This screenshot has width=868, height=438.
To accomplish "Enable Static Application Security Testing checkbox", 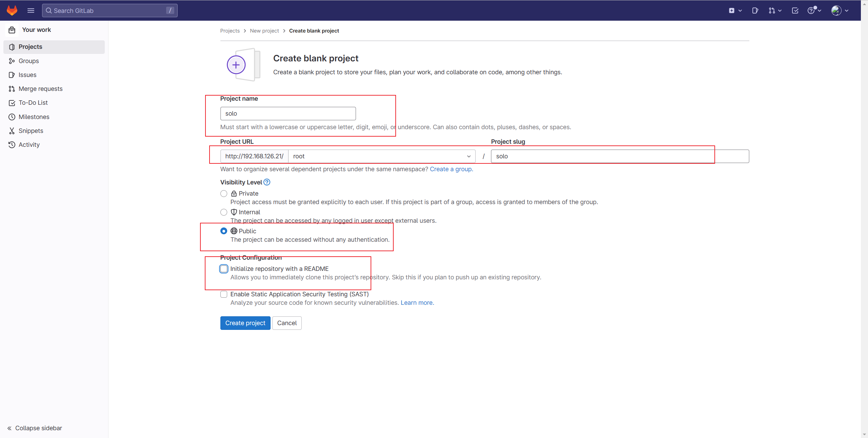I will [223, 294].
